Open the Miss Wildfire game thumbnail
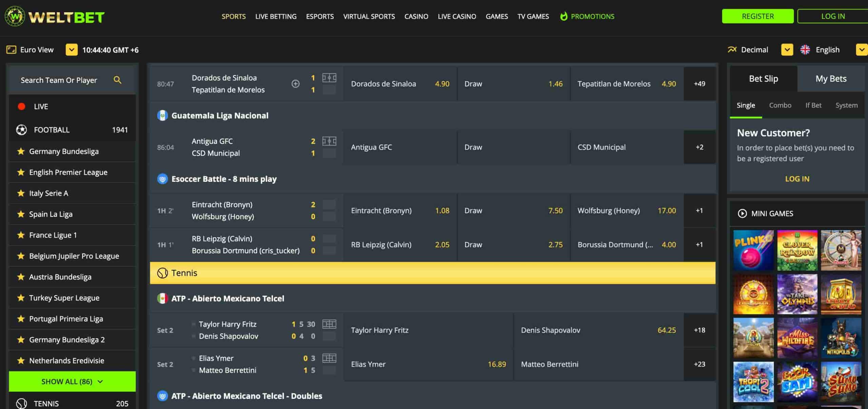Viewport: 868px width, 409px height. coord(797,338)
